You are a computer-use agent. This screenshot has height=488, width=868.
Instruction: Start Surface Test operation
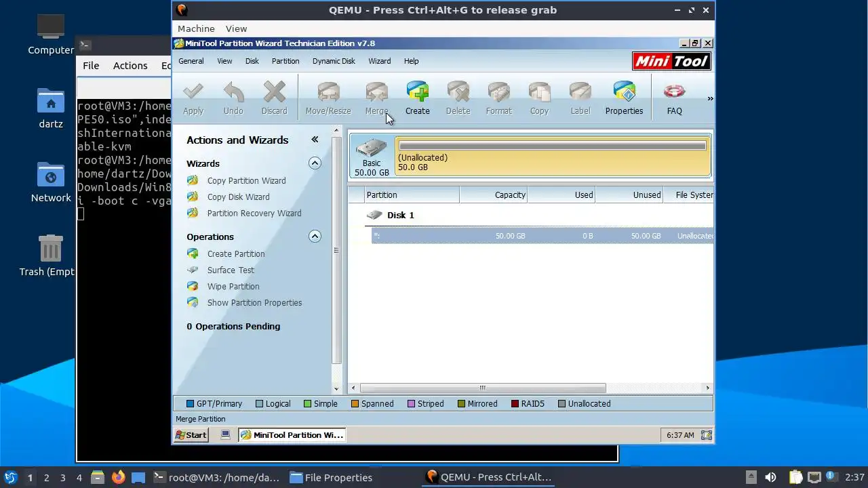[x=231, y=270]
